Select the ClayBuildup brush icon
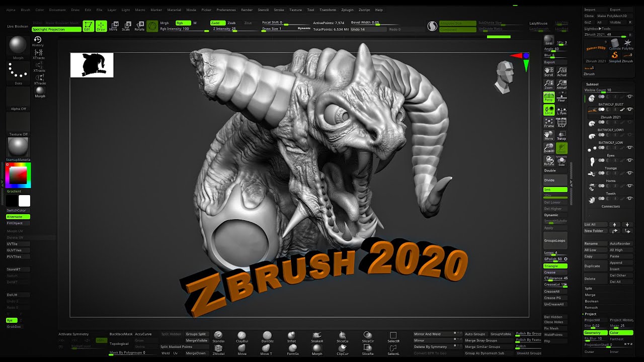Viewport: 644px width, 362px height. 242,337
